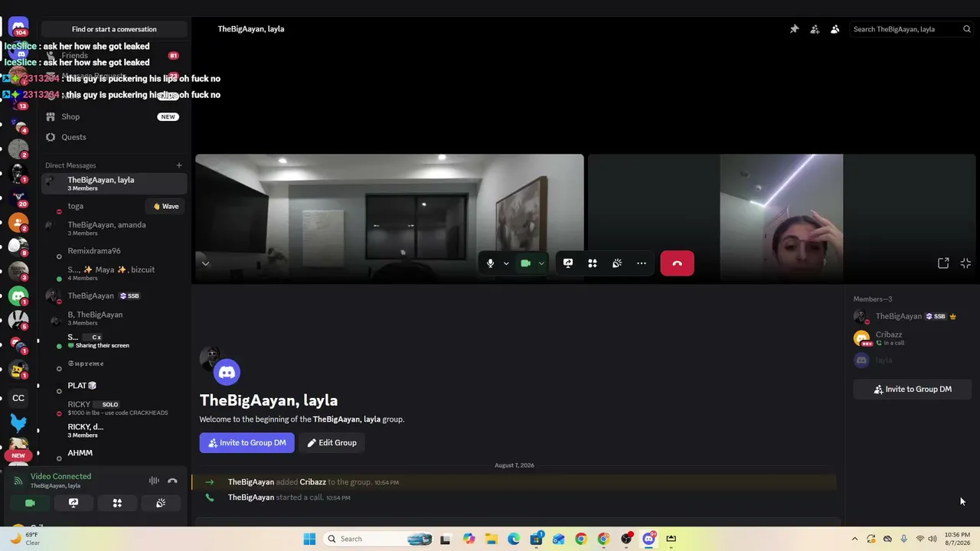Open Discord home via the top-left logo

(18, 28)
